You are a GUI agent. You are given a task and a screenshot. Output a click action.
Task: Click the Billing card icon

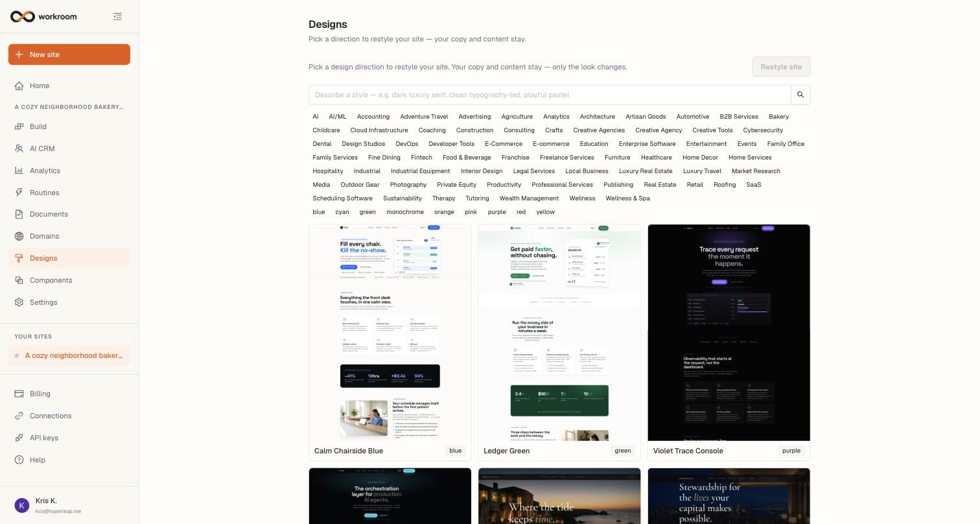tap(19, 394)
